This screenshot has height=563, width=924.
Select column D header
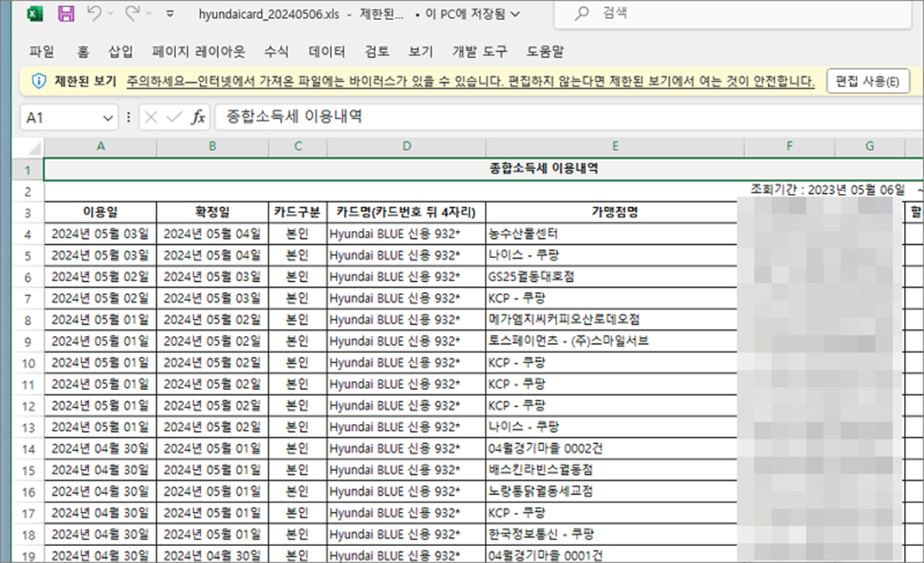click(x=406, y=146)
